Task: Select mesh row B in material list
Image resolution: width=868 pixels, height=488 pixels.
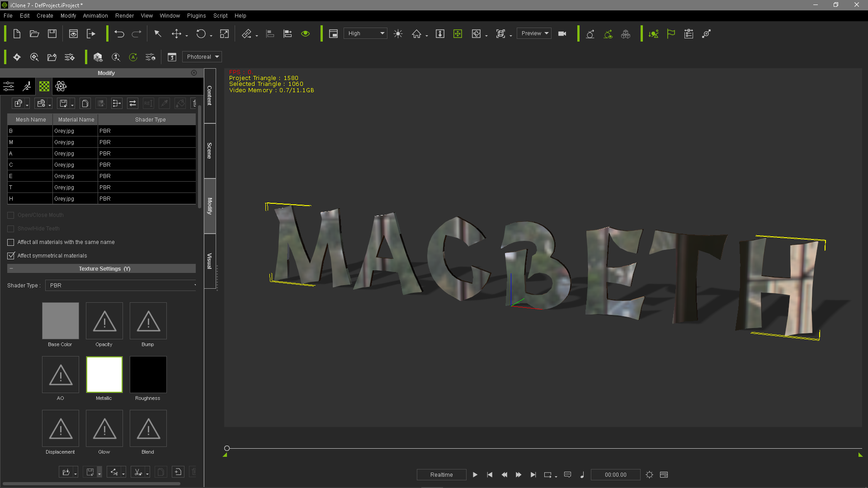Action: [102, 131]
